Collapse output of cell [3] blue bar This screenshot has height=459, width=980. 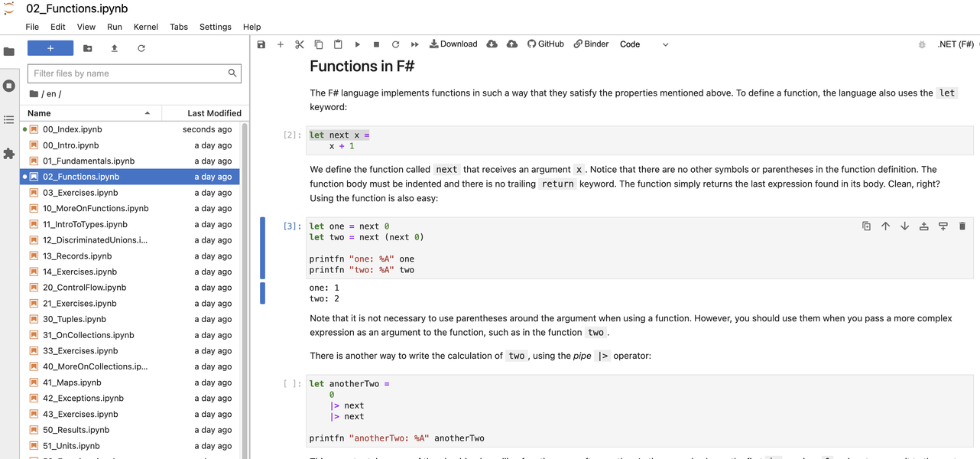coord(263,293)
